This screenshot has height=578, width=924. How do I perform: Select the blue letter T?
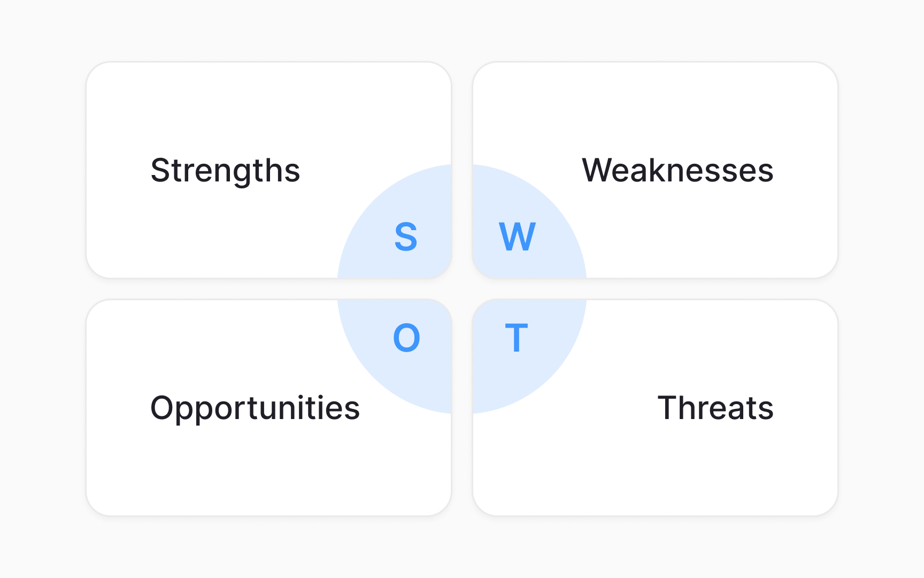pos(517,338)
